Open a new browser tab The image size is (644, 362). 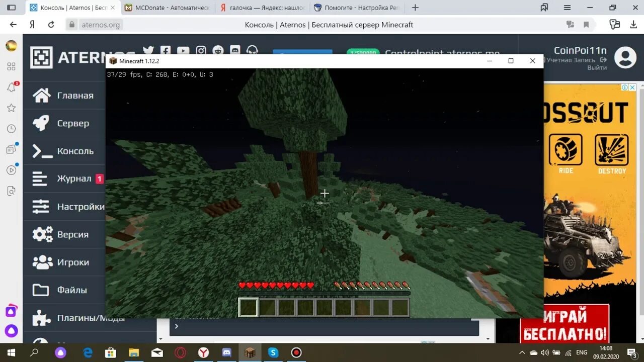(x=415, y=8)
